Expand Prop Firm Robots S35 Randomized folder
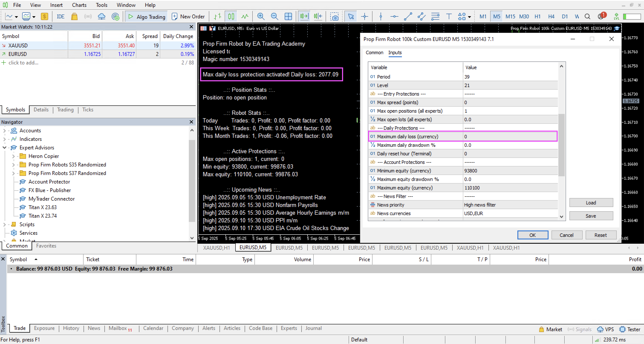This screenshot has height=344, width=644. [x=13, y=165]
